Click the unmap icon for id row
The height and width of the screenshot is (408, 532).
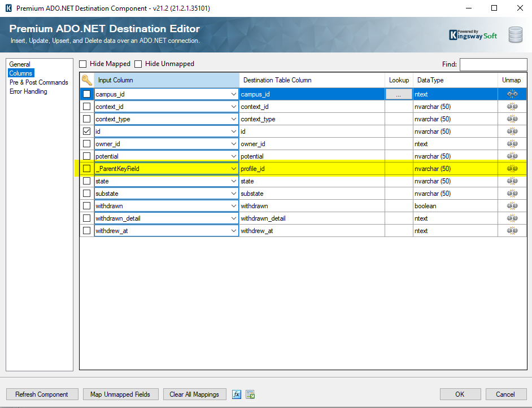tap(512, 131)
